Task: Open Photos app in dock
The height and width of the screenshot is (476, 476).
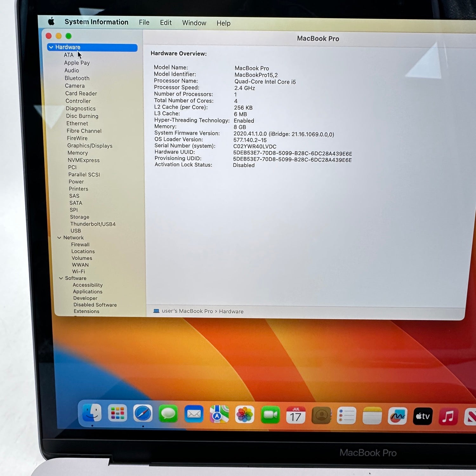Action: pyautogui.click(x=245, y=415)
